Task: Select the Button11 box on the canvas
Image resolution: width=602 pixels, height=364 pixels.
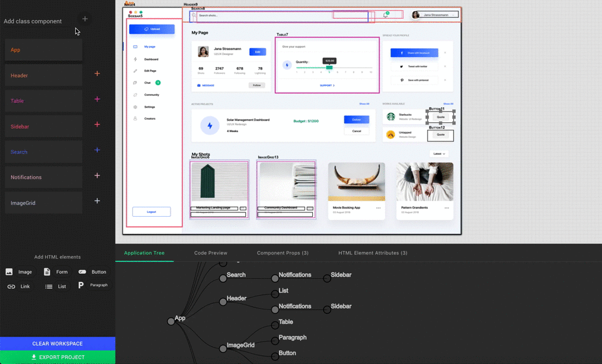Action: click(440, 117)
